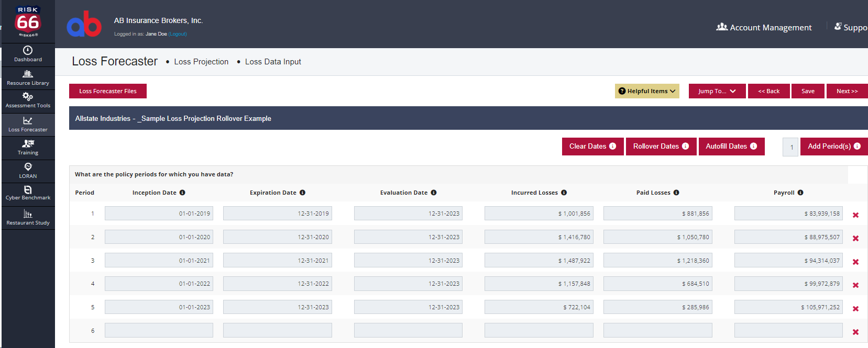Click the number of periods input field

790,147
